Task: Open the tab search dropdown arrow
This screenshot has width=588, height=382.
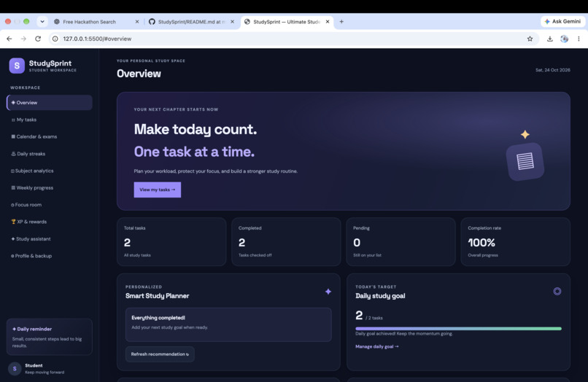Action: click(42, 21)
